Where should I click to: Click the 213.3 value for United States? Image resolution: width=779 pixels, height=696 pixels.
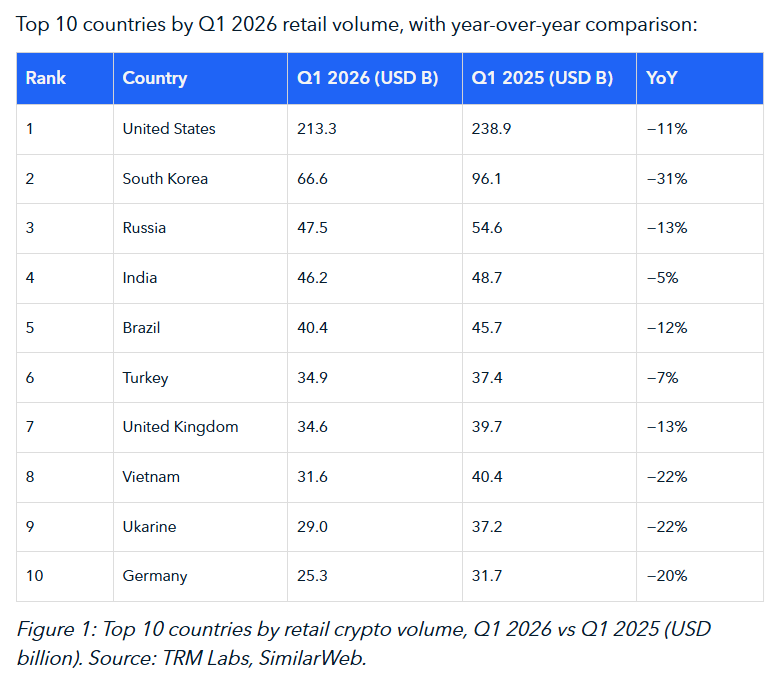point(317,129)
